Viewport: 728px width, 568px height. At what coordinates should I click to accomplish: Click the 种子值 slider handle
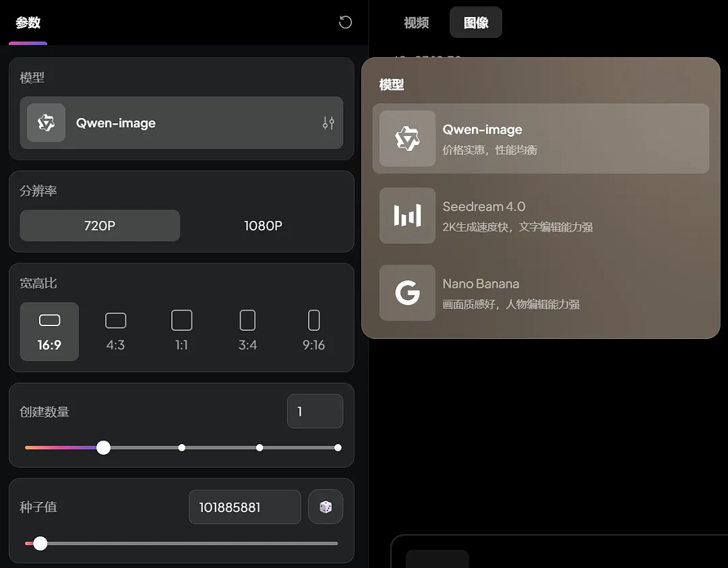click(x=40, y=543)
